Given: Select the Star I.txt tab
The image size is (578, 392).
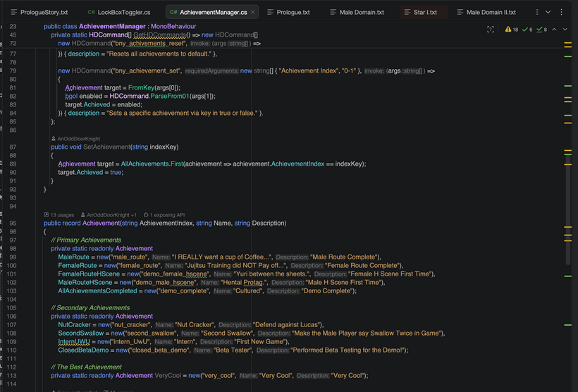Looking at the screenshot, I should (425, 12).
